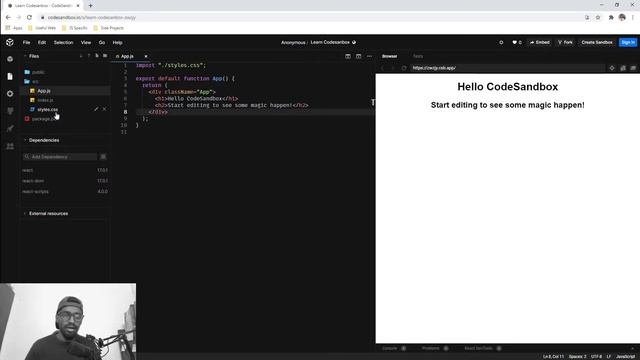Open the File menu
This screenshot has width=640, height=360.
tap(27, 42)
